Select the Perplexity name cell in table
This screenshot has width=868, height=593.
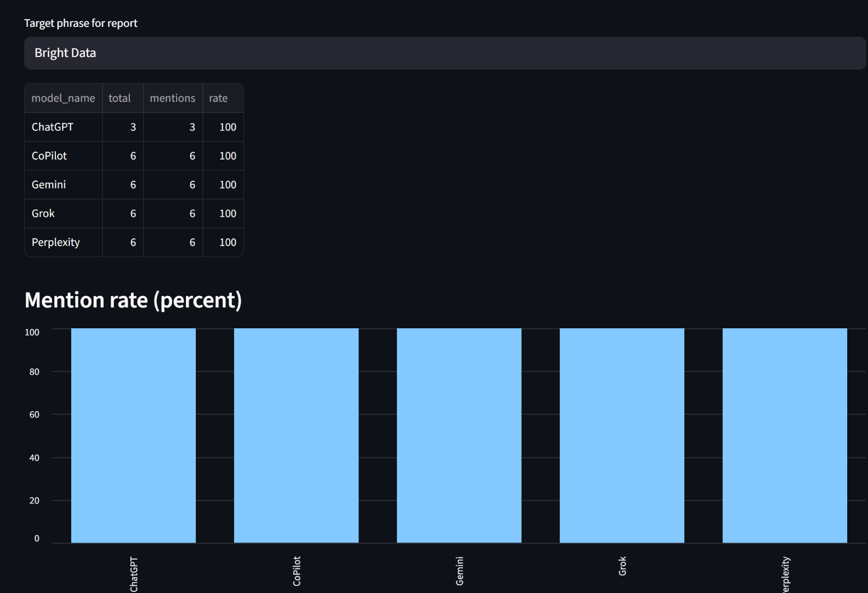(x=63, y=242)
